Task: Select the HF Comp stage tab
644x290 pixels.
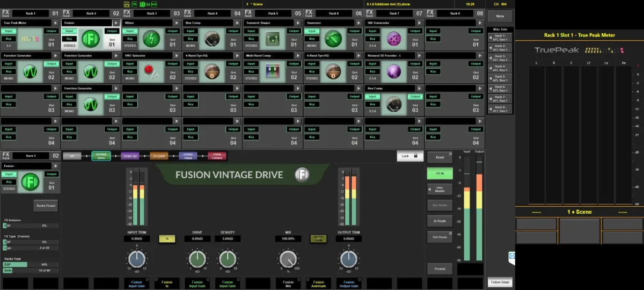Action: [159, 156]
